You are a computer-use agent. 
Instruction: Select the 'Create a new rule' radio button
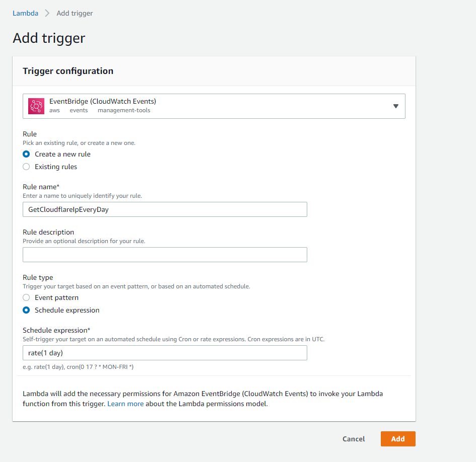point(27,154)
